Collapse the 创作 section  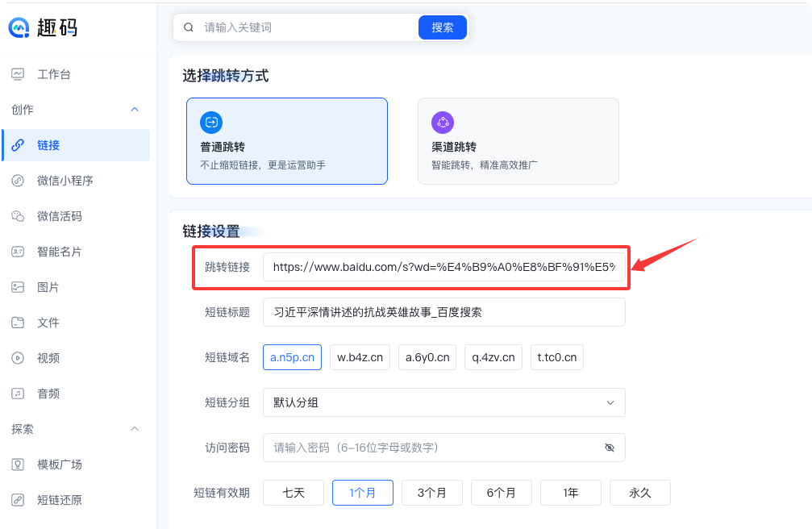coord(75,109)
